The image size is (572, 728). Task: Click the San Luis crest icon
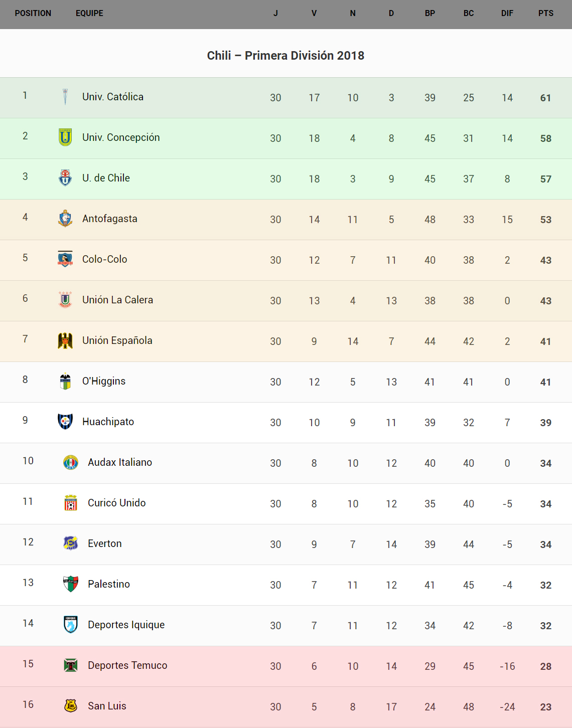[x=71, y=706]
